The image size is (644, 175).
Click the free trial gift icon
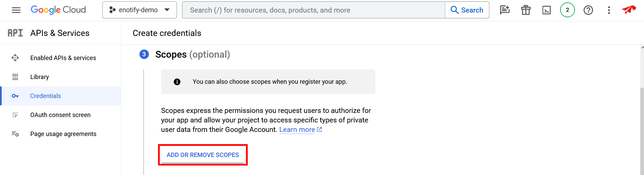click(526, 10)
